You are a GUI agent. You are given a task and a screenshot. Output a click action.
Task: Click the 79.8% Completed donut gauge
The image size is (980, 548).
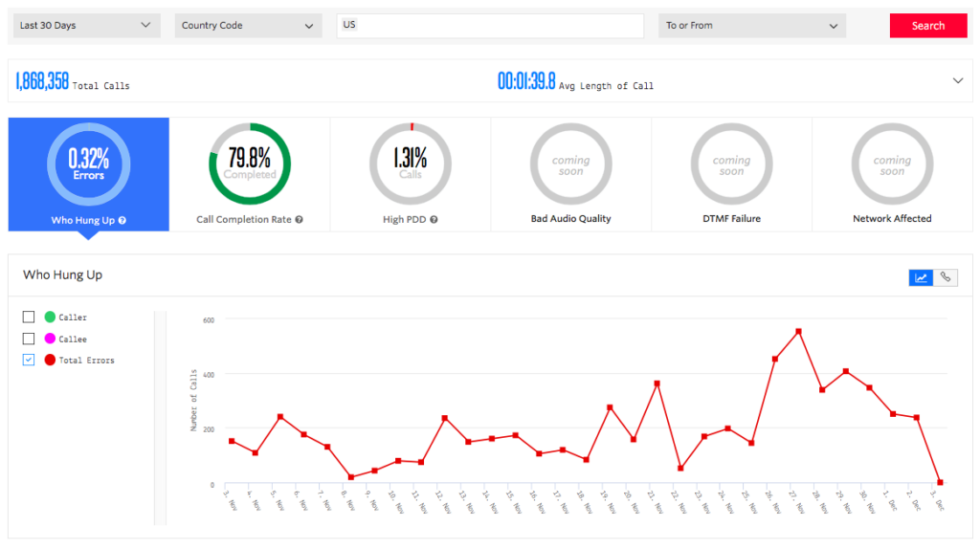(249, 164)
